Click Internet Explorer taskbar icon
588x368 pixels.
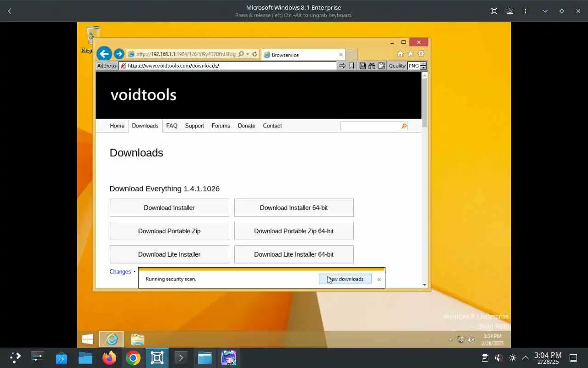(112, 339)
